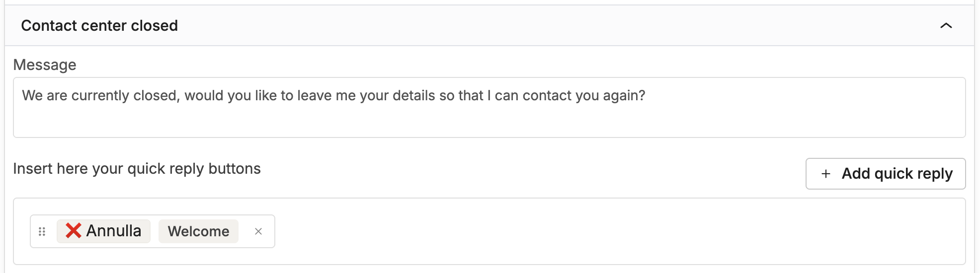
Task: Select the Annulla quick reply text
Action: tap(114, 231)
